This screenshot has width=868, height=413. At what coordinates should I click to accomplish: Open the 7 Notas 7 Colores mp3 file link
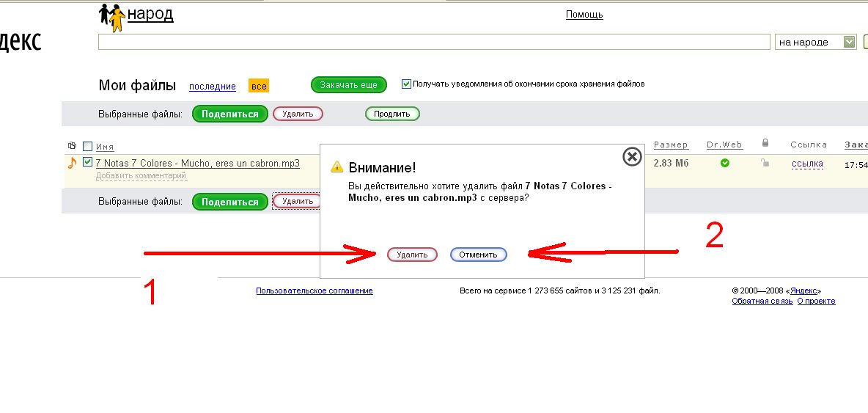tap(198, 164)
